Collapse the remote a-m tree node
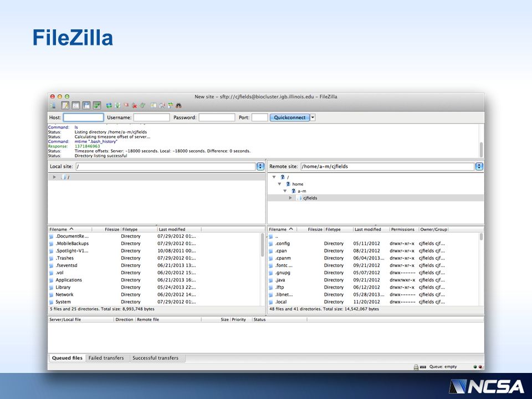Screen dimensions: 532x399 tap(285, 191)
